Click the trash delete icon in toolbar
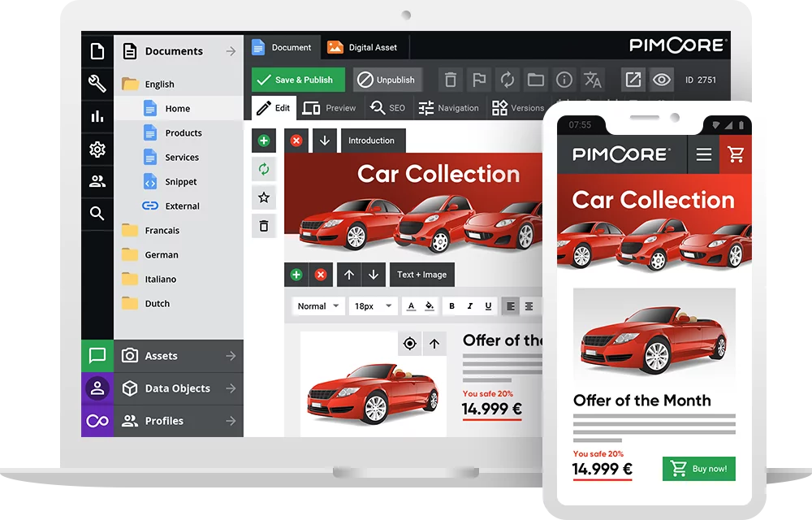 [x=451, y=80]
